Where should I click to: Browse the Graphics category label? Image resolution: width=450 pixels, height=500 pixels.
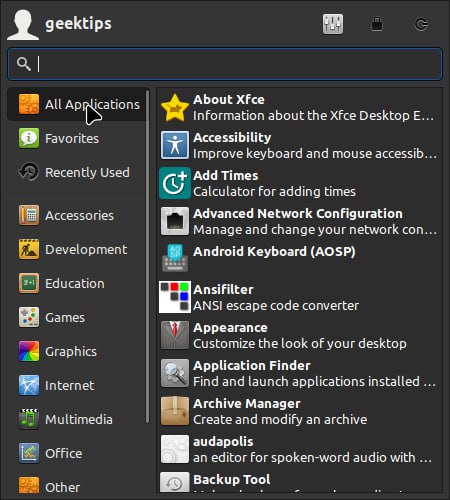tap(71, 352)
